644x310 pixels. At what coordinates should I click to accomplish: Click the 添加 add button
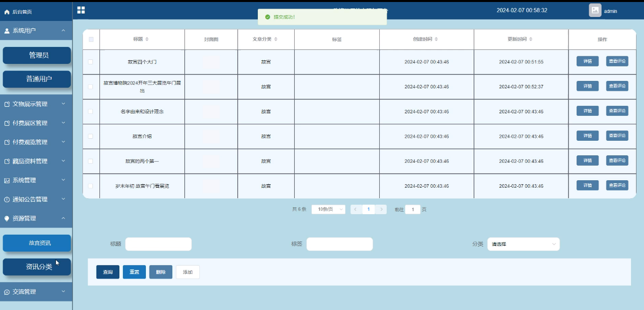pyautogui.click(x=188, y=272)
